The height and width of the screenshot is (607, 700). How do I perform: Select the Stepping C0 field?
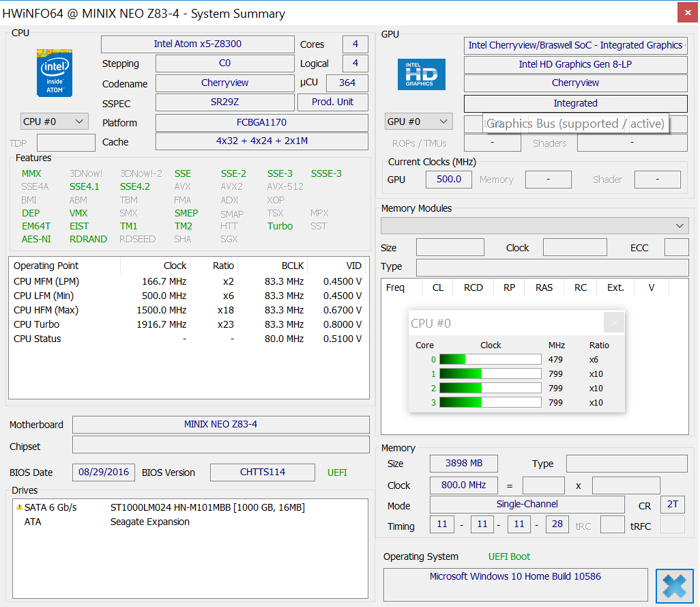click(224, 63)
